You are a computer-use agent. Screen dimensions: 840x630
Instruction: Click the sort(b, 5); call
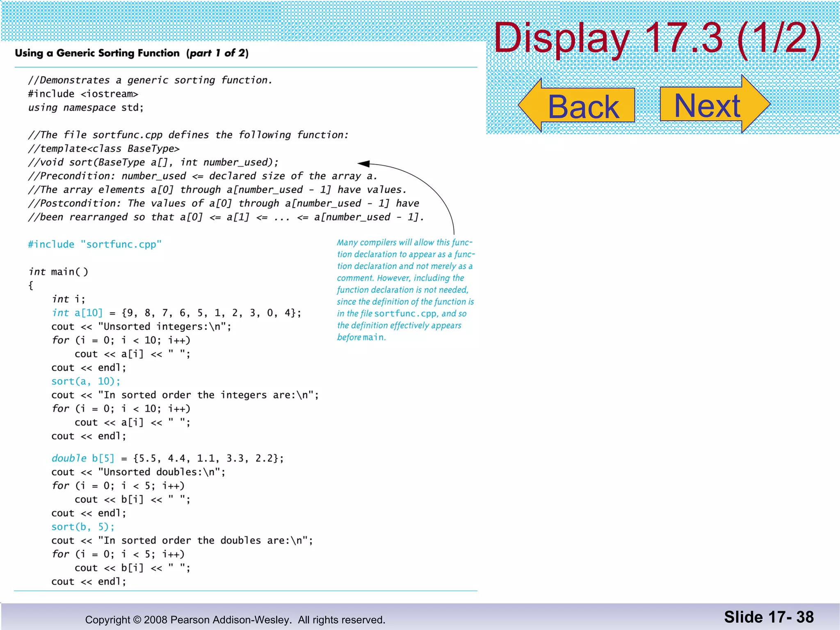(83, 527)
